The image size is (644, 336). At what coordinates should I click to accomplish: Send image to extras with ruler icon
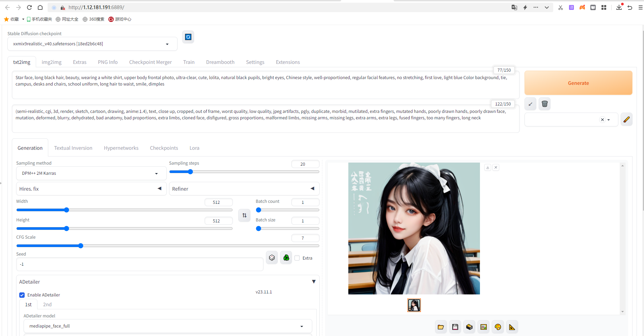coord(511,327)
